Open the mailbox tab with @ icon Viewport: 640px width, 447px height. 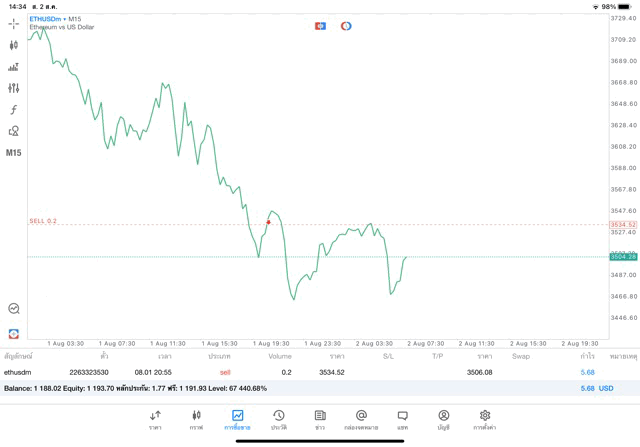361,420
